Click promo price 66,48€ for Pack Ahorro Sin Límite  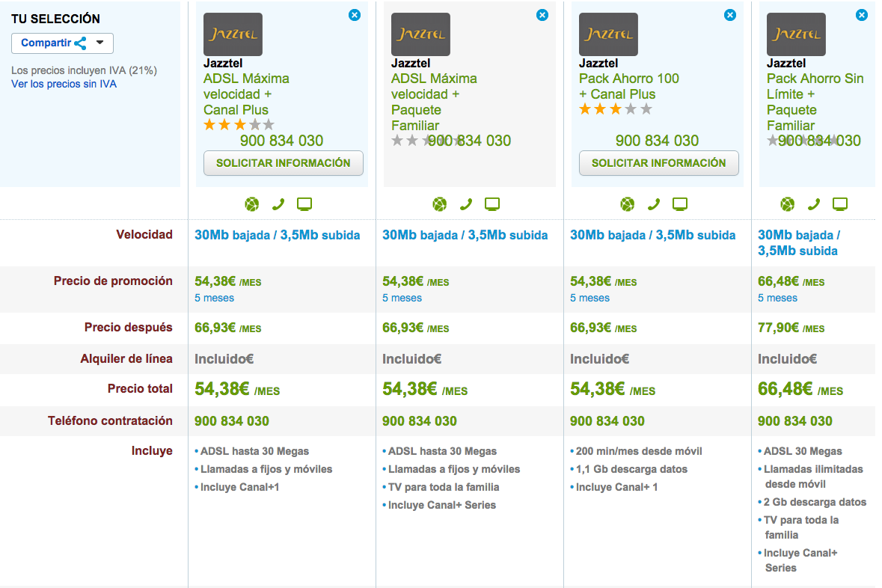click(791, 281)
